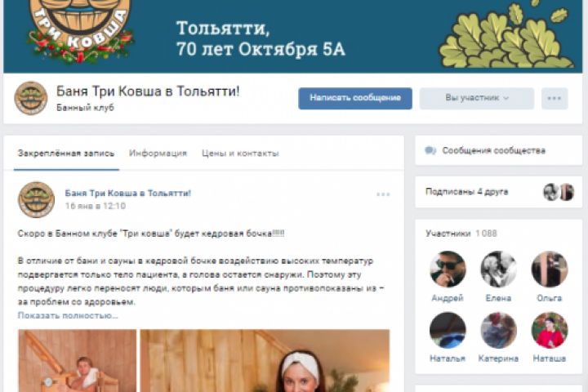Open member Андрей's avatar

(448, 269)
